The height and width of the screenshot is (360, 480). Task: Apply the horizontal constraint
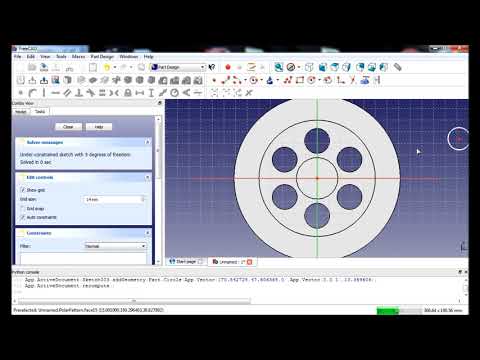(x=55, y=93)
